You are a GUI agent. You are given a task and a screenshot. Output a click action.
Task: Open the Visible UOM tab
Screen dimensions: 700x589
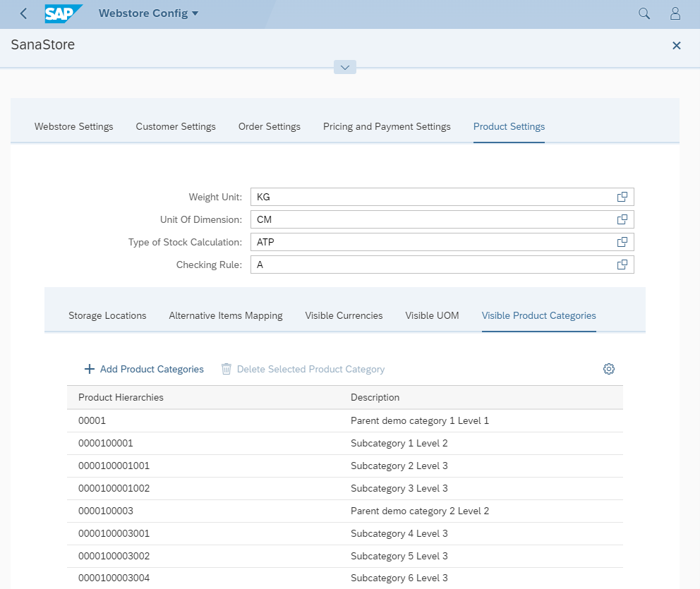432,315
